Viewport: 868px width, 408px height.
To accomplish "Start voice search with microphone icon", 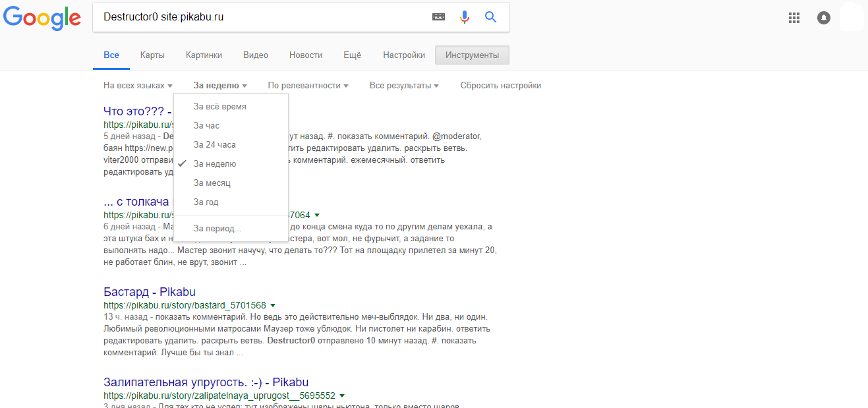I will pyautogui.click(x=465, y=17).
